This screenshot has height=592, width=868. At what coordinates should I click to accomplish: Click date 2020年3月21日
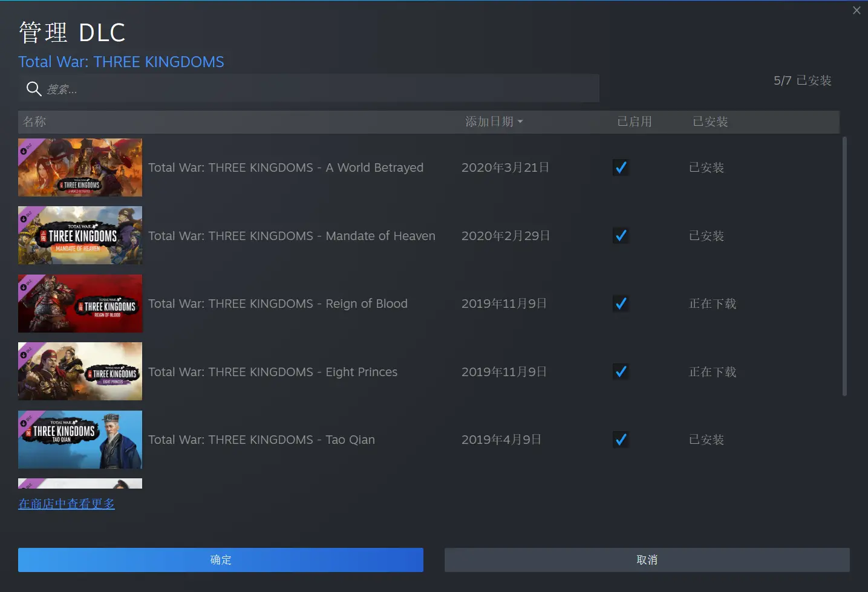click(505, 168)
